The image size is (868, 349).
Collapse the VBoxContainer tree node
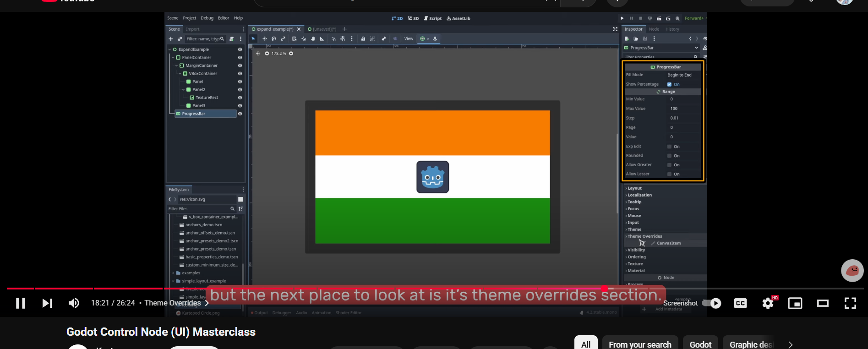(180, 74)
